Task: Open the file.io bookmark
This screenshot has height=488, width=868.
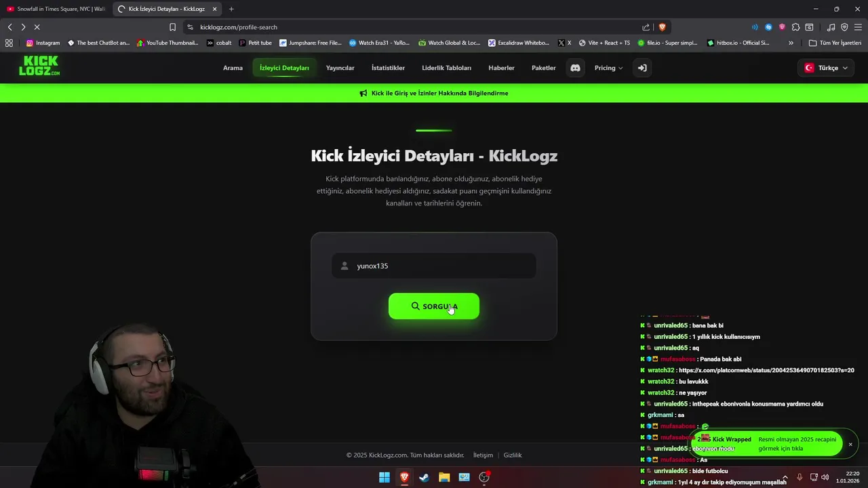Action: [x=668, y=43]
